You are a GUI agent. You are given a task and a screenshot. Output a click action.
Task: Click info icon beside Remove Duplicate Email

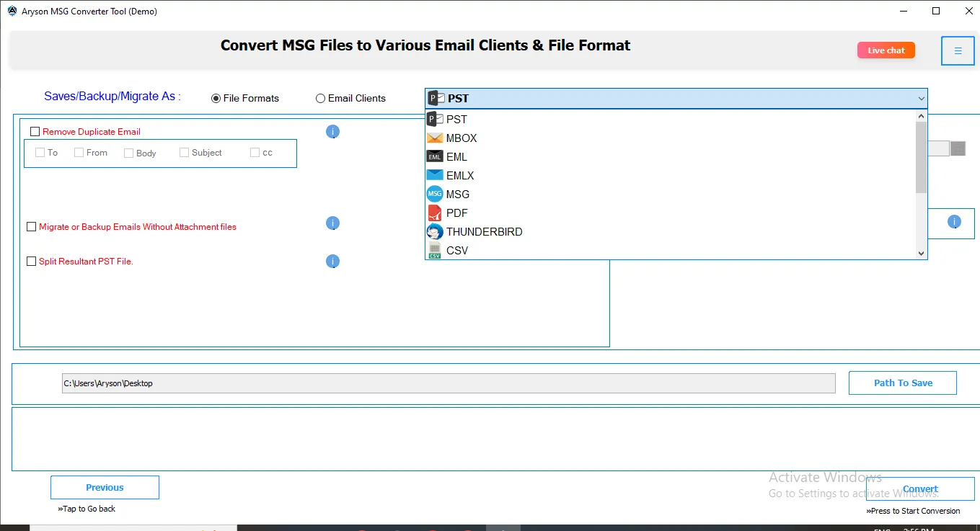coord(332,131)
